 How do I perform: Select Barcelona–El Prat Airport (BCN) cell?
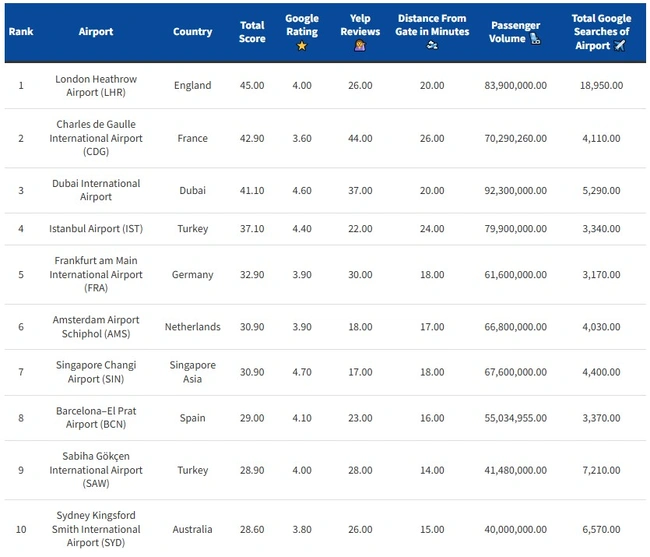[96, 418]
